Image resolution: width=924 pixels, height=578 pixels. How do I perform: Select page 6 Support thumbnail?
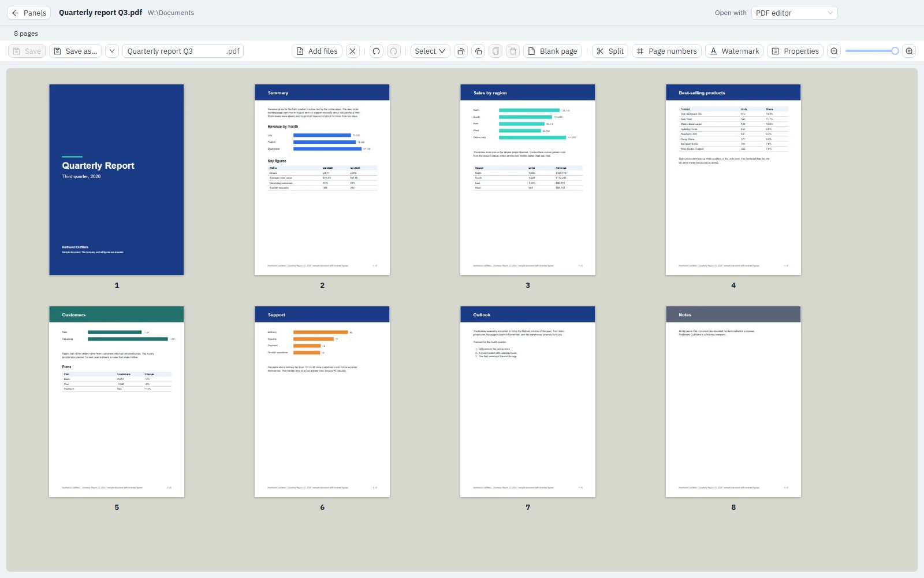click(x=322, y=402)
